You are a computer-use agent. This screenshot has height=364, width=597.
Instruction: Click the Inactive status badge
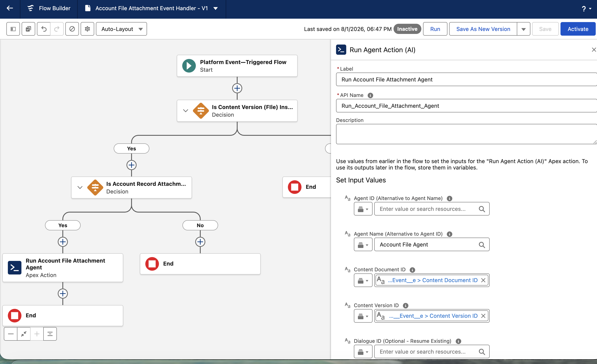(407, 29)
